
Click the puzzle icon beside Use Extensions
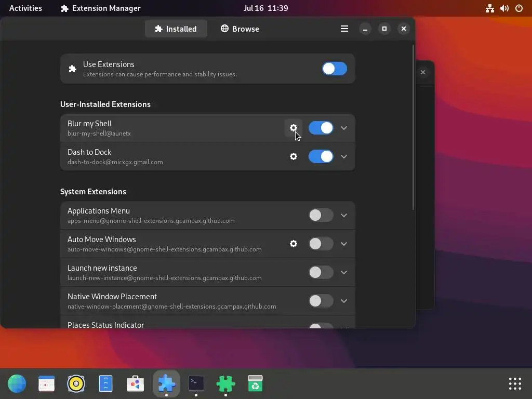click(x=72, y=69)
